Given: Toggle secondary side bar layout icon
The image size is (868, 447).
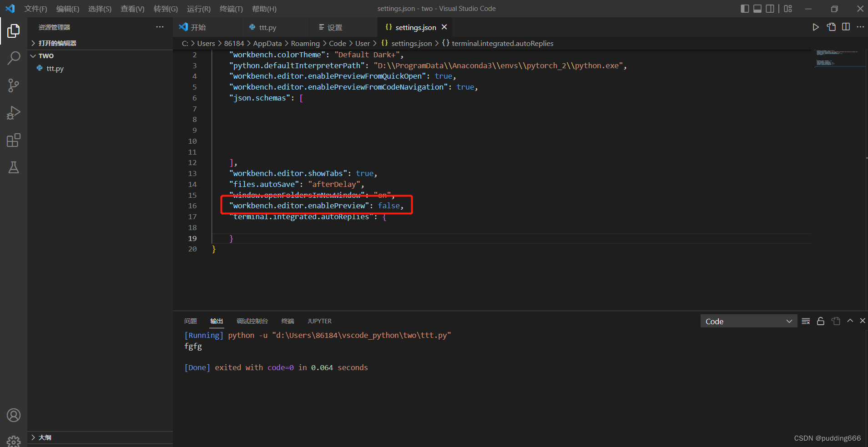Looking at the screenshot, I should [770, 9].
